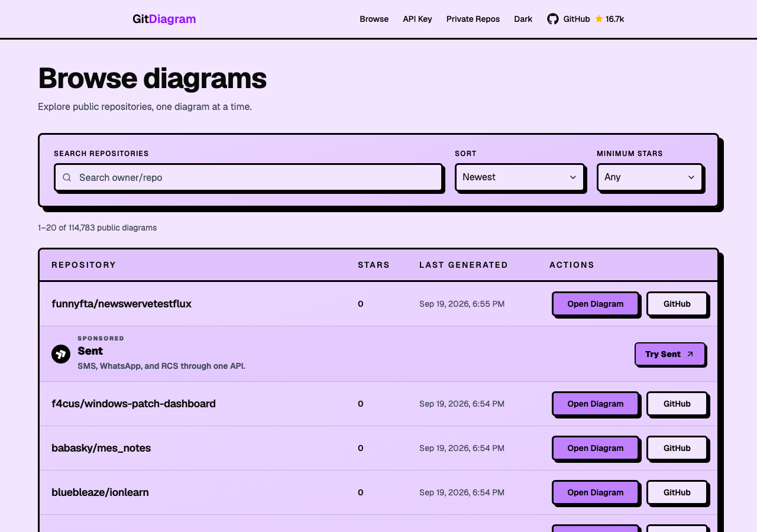Click the Actions column header

[x=572, y=265]
